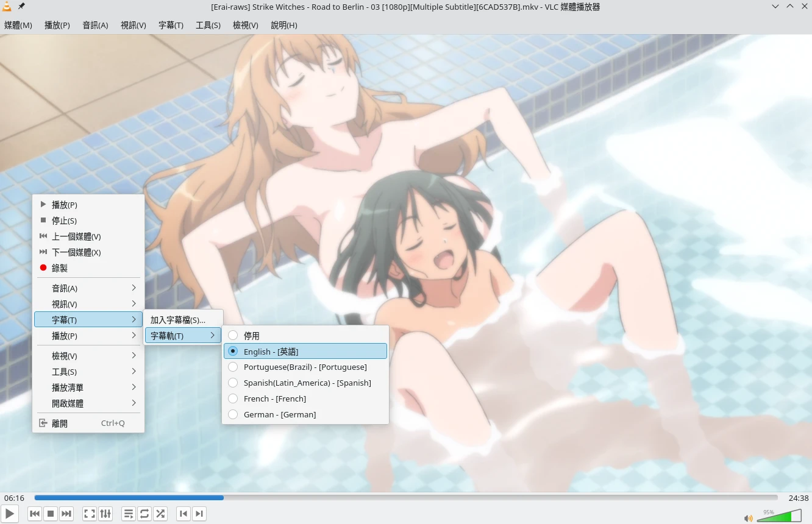
Task: Click next-media icon in the context menu
Action: coord(43,252)
